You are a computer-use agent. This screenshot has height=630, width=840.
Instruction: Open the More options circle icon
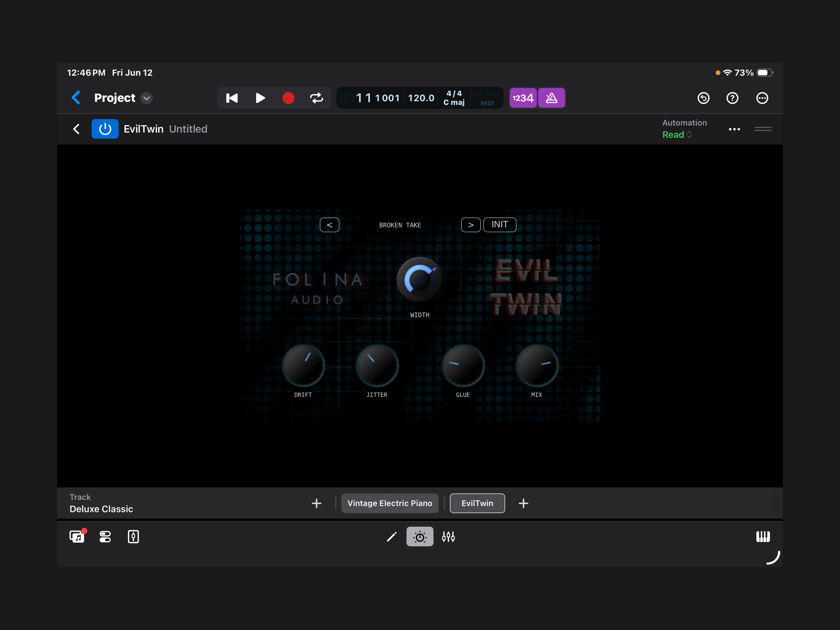[762, 98]
